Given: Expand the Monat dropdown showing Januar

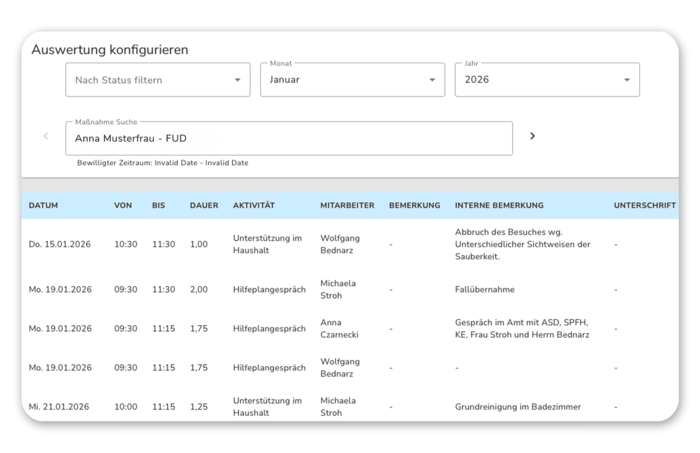Looking at the screenshot, I should pyautogui.click(x=352, y=80).
